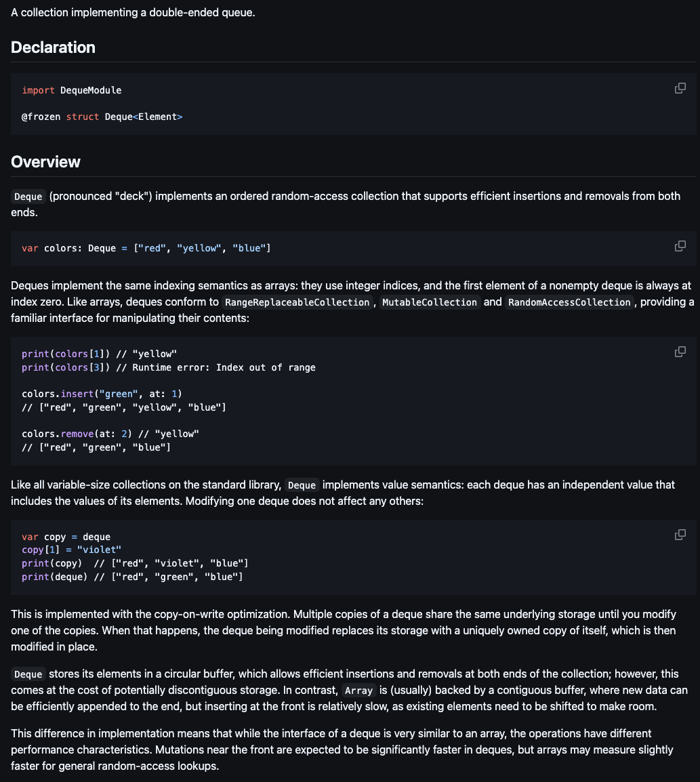This screenshot has height=782, width=700.
Task: Click the Array inline code term
Action: pyautogui.click(x=358, y=691)
